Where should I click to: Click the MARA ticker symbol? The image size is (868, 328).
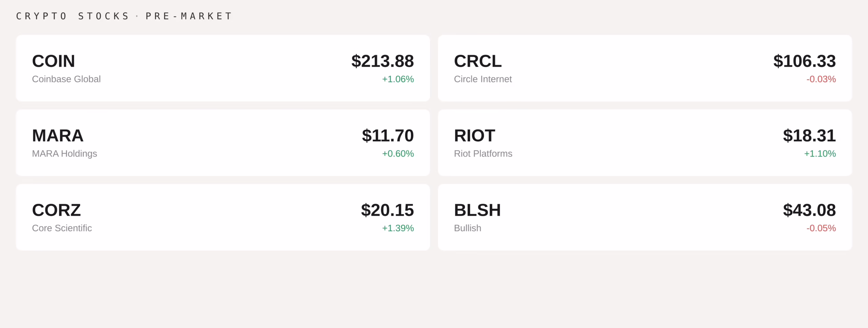point(58,135)
